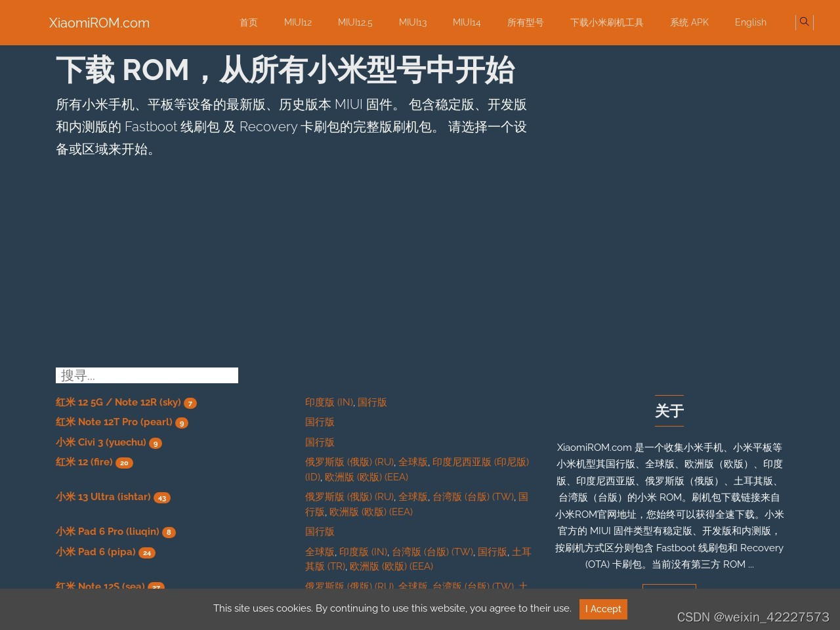Accept cookies with I Accept button

(x=603, y=609)
